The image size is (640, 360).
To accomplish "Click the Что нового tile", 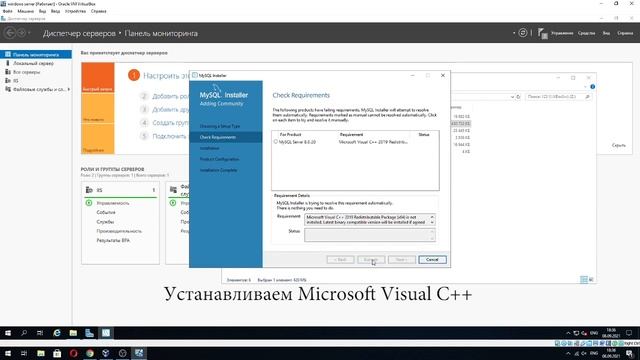I will pos(98,108).
